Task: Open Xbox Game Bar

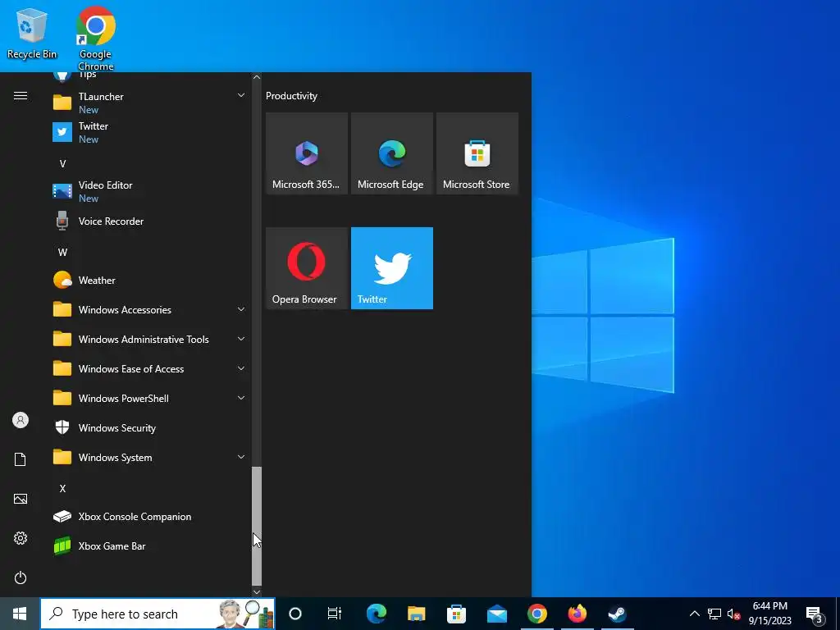Action: [148, 546]
